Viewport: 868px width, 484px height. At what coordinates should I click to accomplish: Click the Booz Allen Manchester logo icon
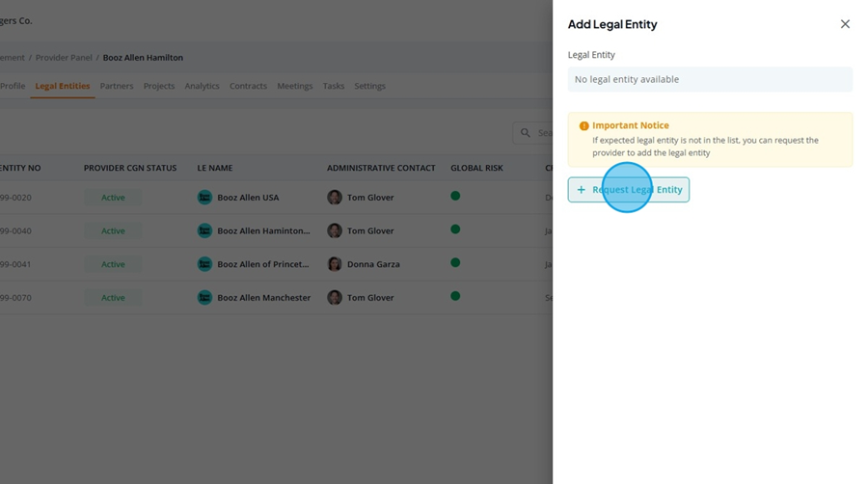(x=204, y=297)
